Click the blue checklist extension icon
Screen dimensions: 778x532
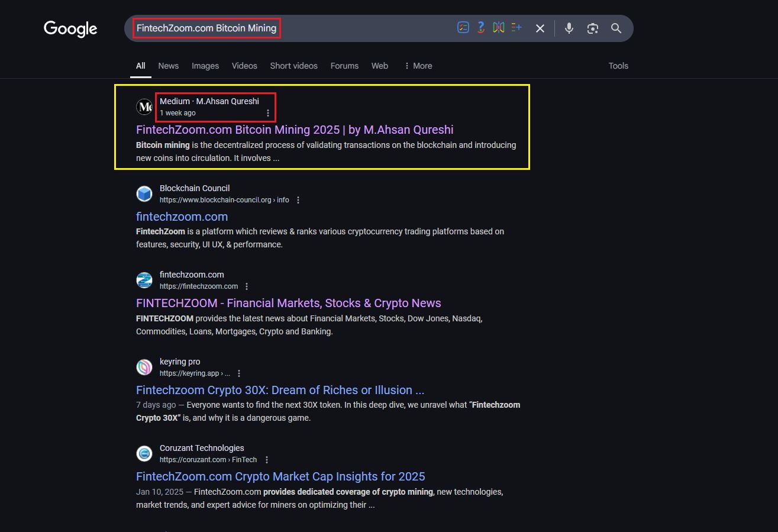pos(463,28)
